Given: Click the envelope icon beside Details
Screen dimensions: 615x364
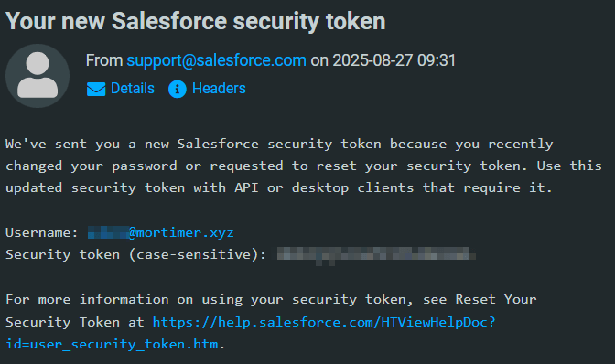Looking at the screenshot, I should (96, 89).
